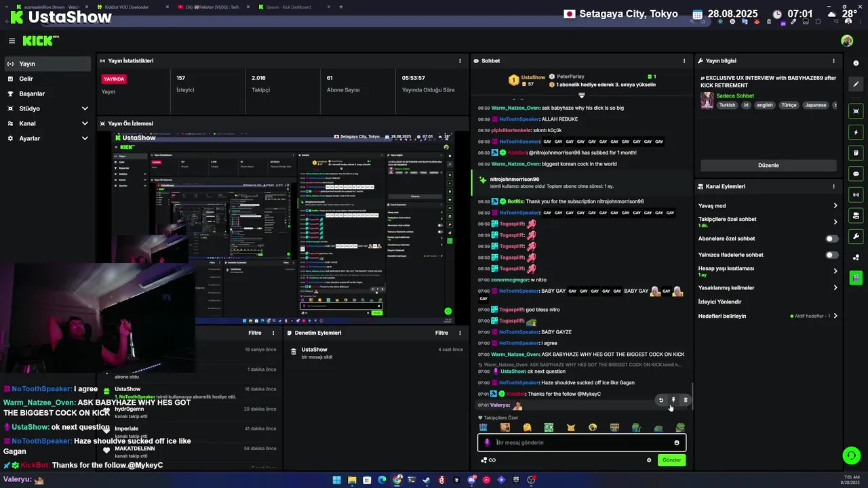The width and height of the screenshot is (868, 488).
Task: Click the Gönder send button
Action: pos(671,460)
